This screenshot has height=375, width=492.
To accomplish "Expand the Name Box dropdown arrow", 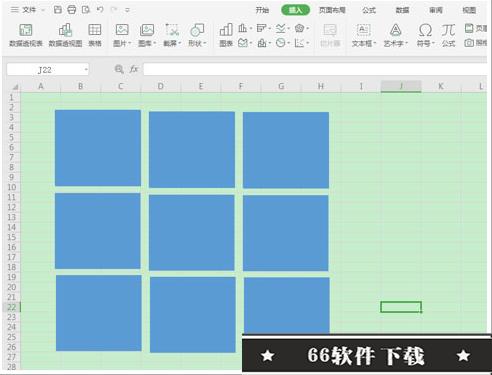I will (86, 70).
